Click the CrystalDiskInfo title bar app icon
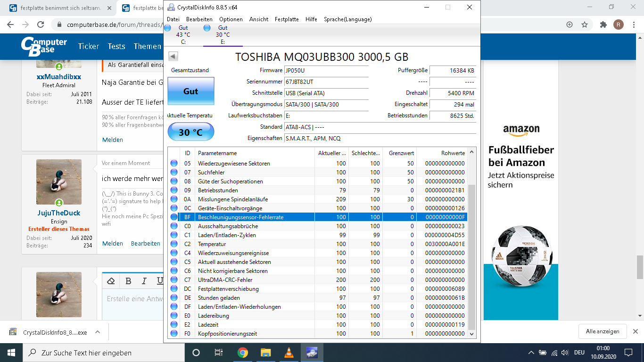This screenshot has width=644, height=362. [171, 7]
